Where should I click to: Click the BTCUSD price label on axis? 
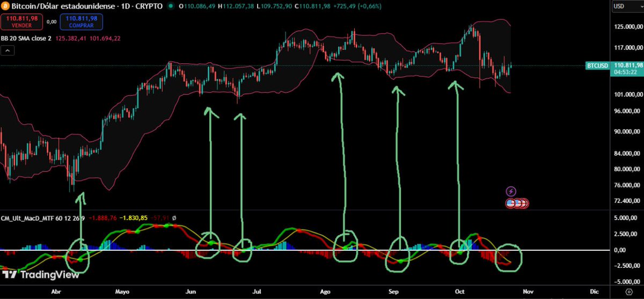click(x=597, y=65)
